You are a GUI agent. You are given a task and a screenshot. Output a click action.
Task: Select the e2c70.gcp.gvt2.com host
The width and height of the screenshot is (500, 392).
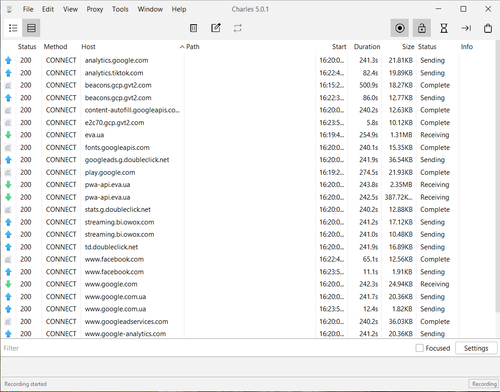click(114, 123)
